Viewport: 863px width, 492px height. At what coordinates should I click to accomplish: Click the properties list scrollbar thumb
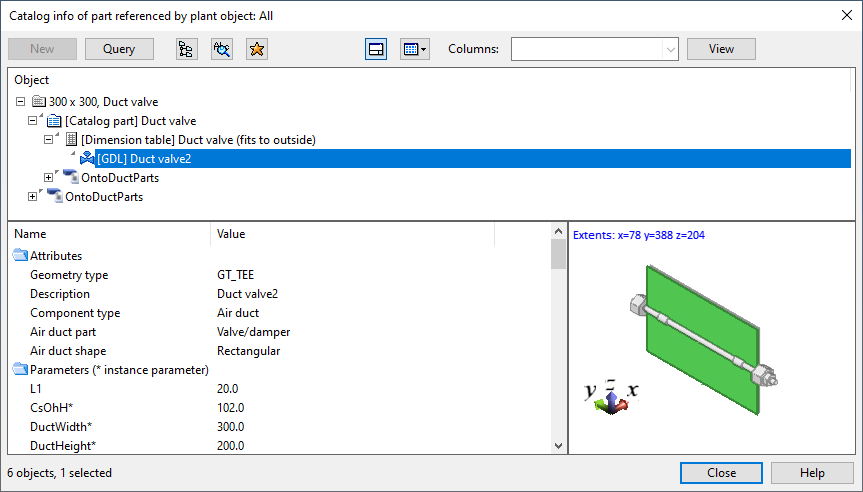coord(559,255)
